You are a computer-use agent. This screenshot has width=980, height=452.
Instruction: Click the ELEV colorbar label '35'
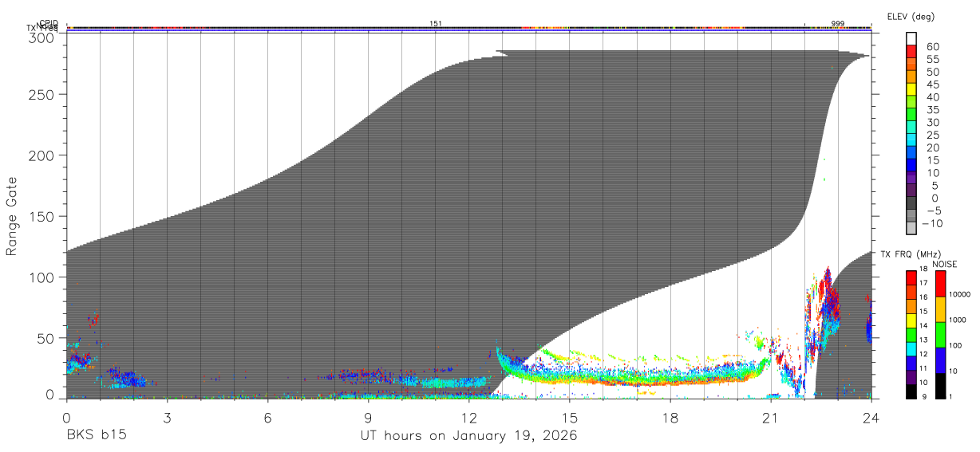click(933, 110)
